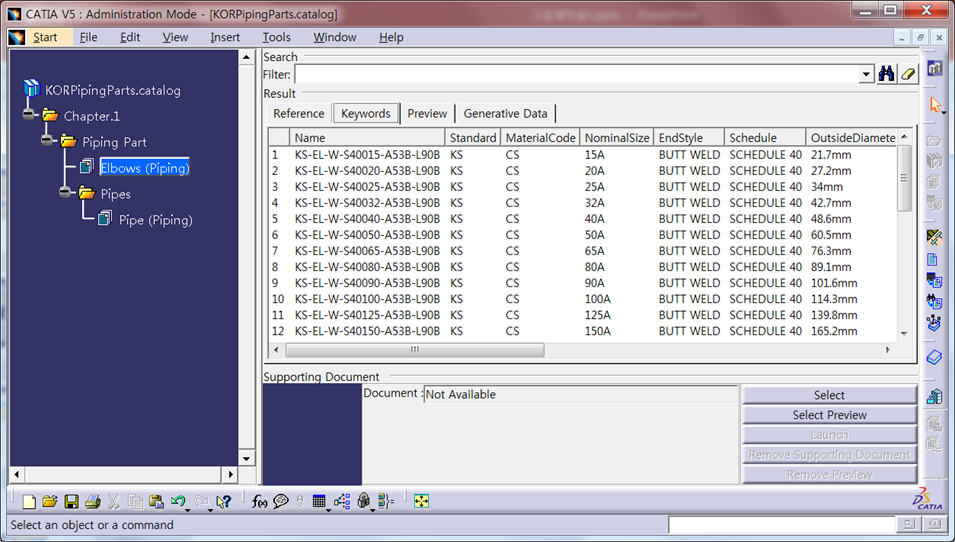Click the Paste clipboard icon
Image resolution: width=955 pixels, height=542 pixels.
157,501
